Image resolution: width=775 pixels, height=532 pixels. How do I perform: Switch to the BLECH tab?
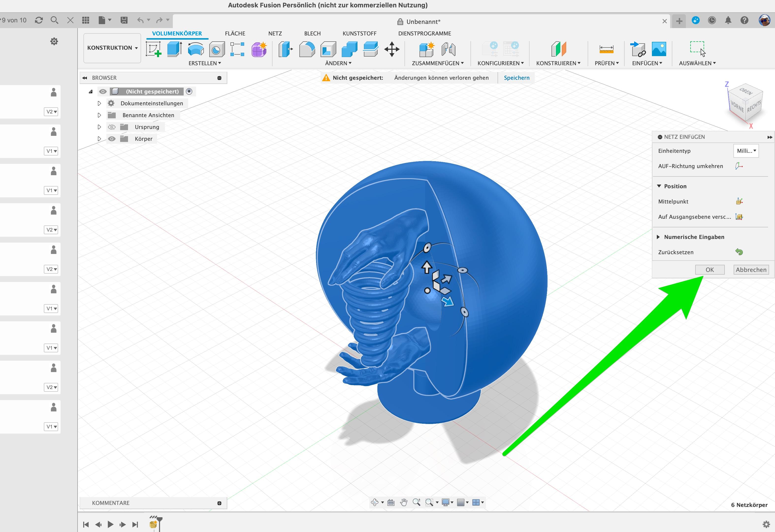pos(312,33)
